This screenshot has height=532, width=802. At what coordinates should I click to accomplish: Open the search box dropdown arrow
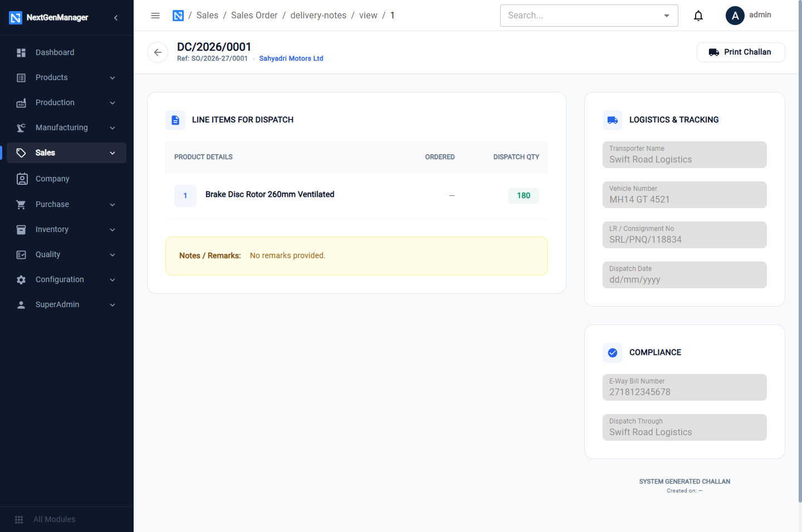pyautogui.click(x=667, y=16)
